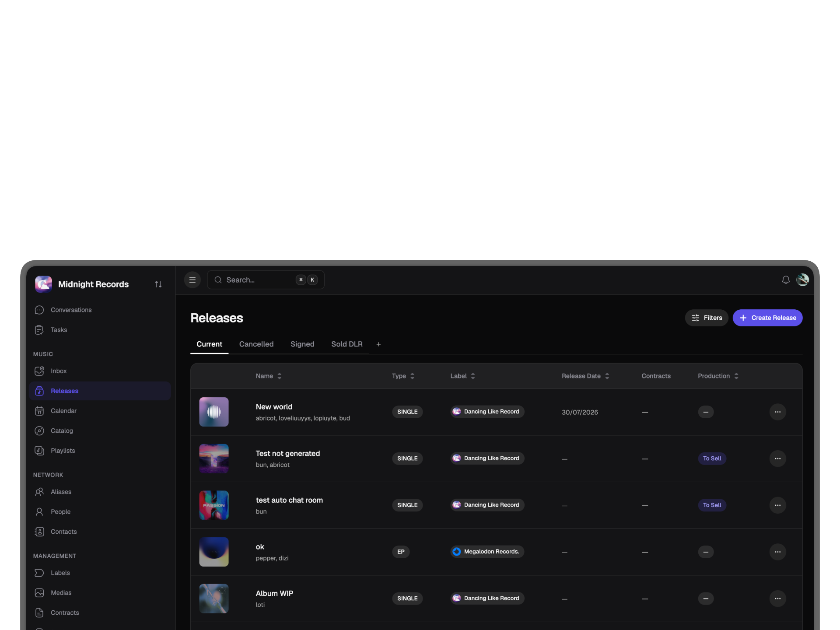840x630 pixels.
Task: Click the Contracts column header
Action: pos(656,376)
